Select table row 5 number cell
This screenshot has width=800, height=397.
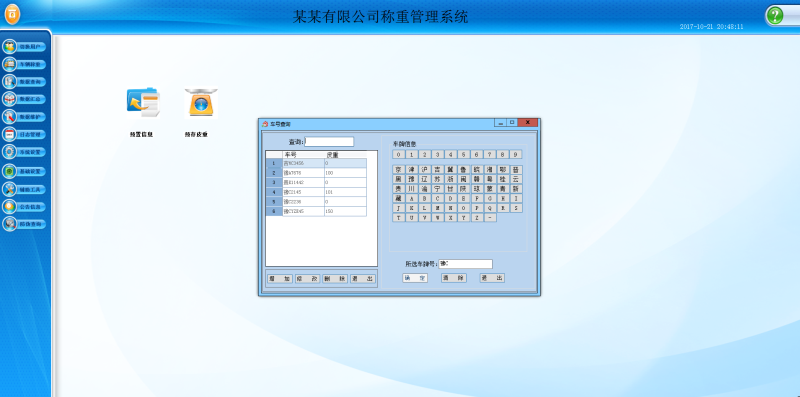click(x=274, y=202)
